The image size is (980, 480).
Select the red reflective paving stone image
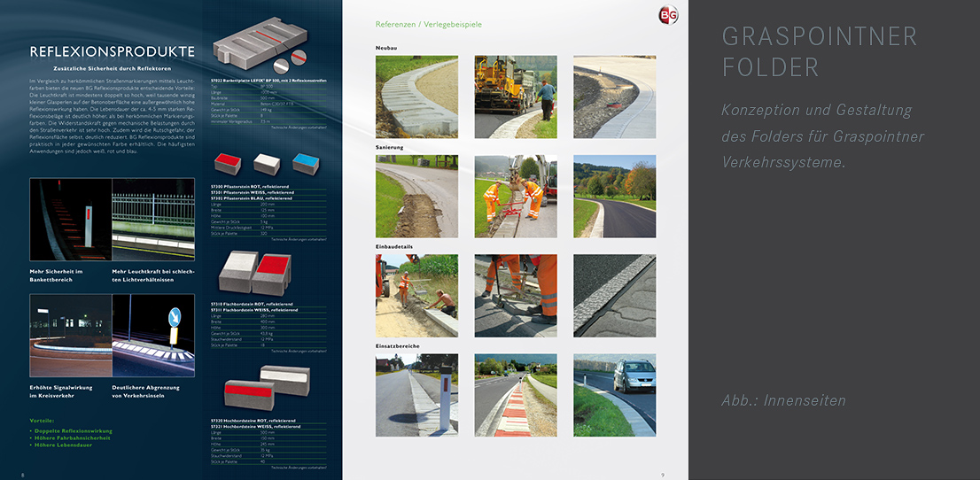228,163
